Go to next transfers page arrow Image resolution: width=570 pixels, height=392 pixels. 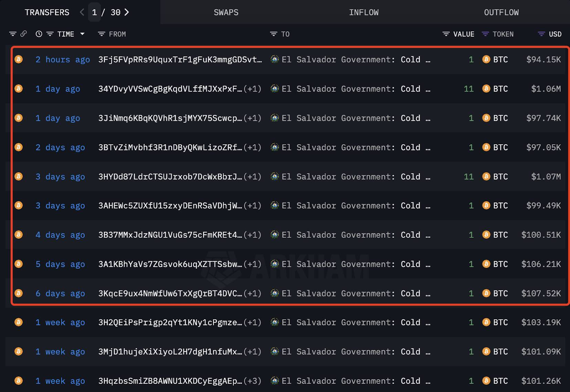126,12
